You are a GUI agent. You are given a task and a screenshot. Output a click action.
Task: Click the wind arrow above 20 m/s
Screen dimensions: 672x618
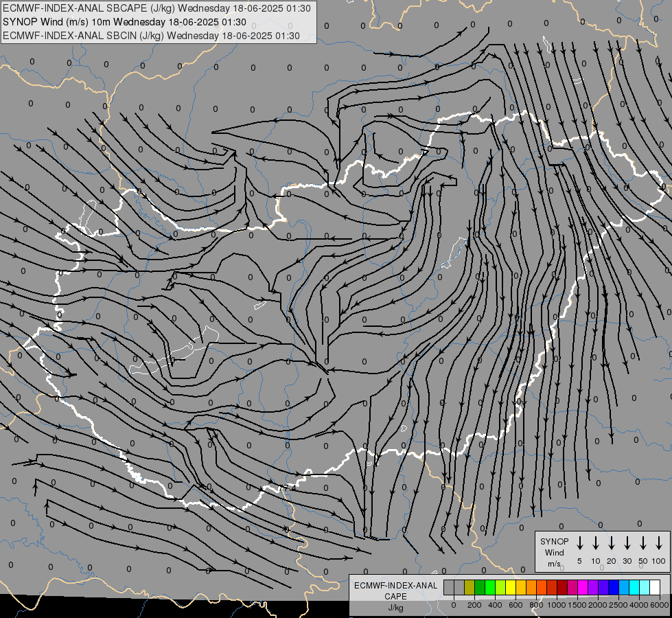[612, 543]
